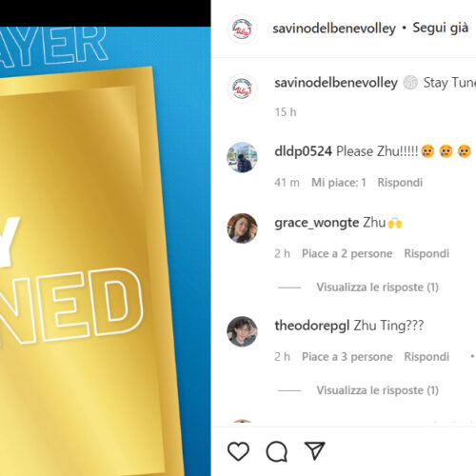
Task: Open savinodelbenevolley header profile picture
Action: tap(242, 29)
